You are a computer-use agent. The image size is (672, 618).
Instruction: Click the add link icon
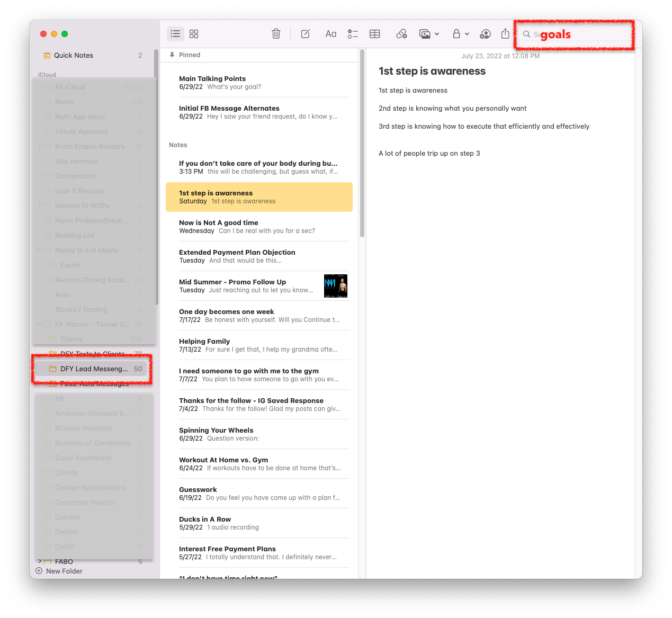point(401,34)
